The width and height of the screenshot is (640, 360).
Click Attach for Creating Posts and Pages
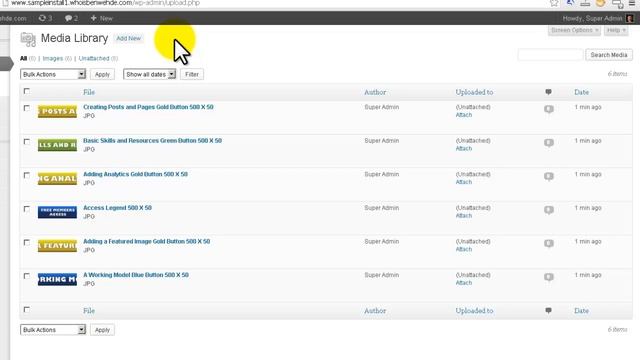click(x=464, y=115)
